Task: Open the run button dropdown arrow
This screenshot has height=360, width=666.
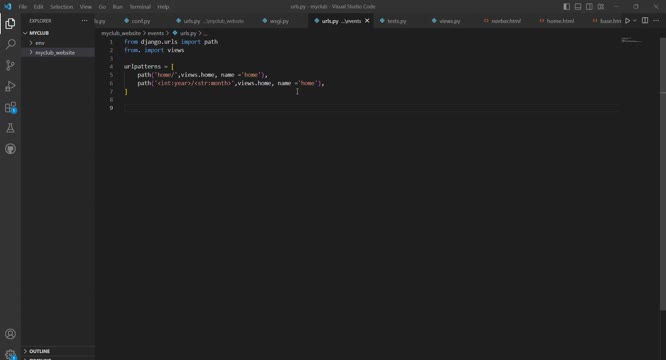Action: [x=635, y=20]
